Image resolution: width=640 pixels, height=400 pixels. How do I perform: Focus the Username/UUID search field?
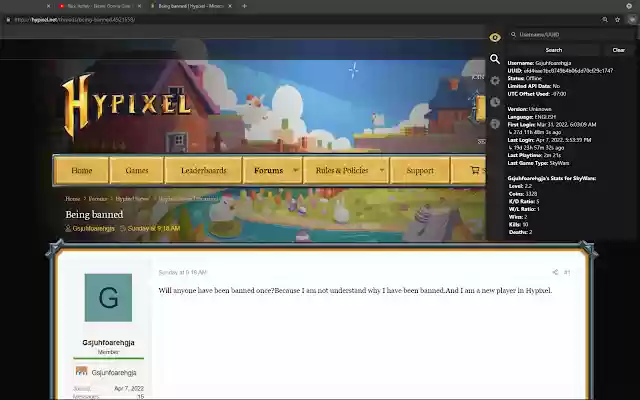[x=571, y=35]
